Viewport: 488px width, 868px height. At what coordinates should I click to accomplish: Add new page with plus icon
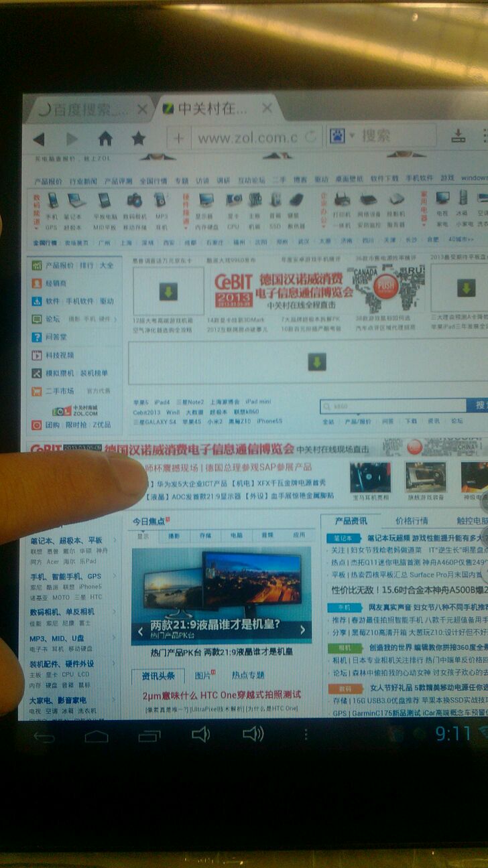tap(178, 139)
